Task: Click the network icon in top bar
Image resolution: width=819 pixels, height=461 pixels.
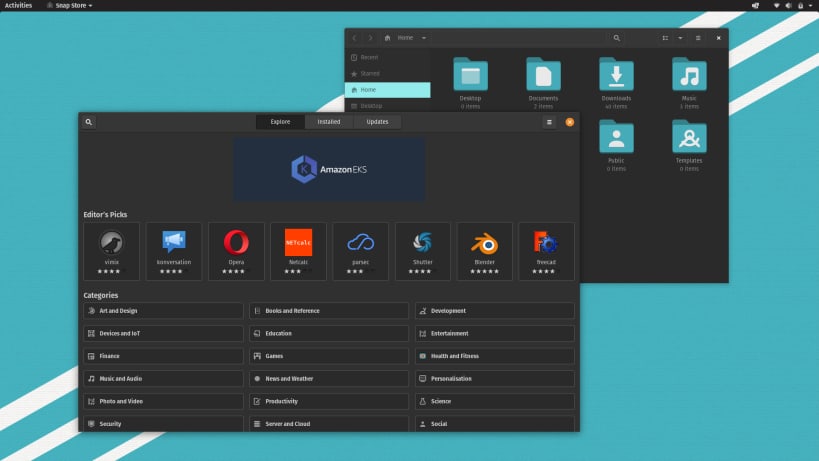Action: click(777, 5)
